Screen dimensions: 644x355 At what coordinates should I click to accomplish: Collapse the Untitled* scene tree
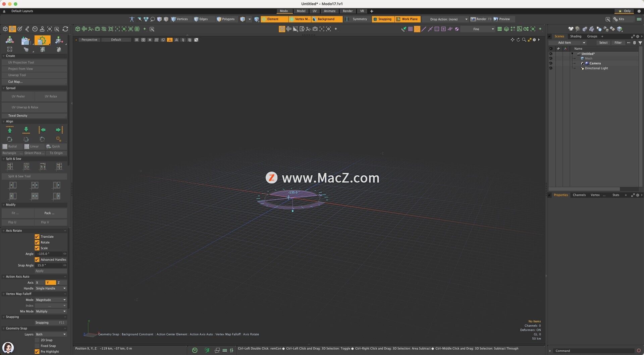click(572, 54)
